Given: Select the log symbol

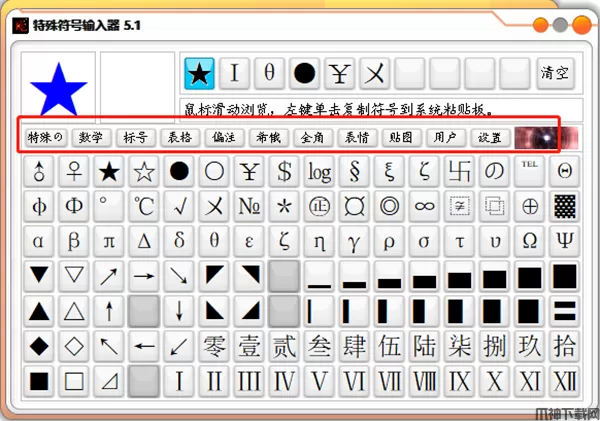Looking at the screenshot, I should [x=320, y=171].
